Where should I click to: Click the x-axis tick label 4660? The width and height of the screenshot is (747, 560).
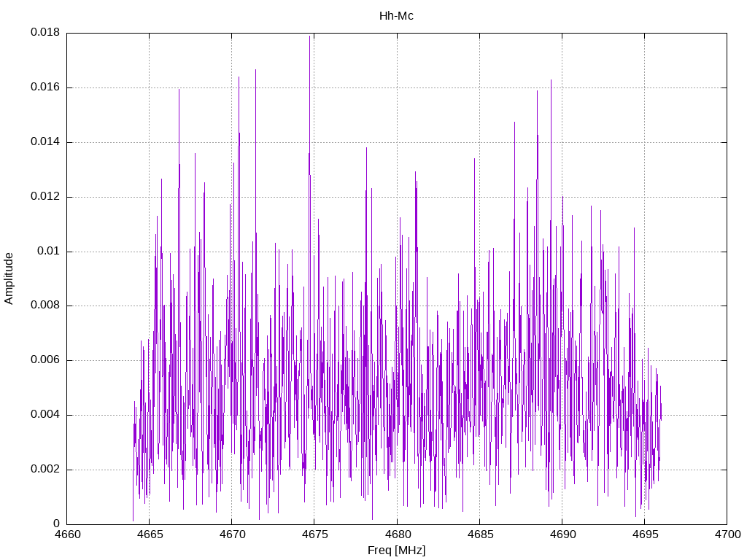tap(67, 534)
